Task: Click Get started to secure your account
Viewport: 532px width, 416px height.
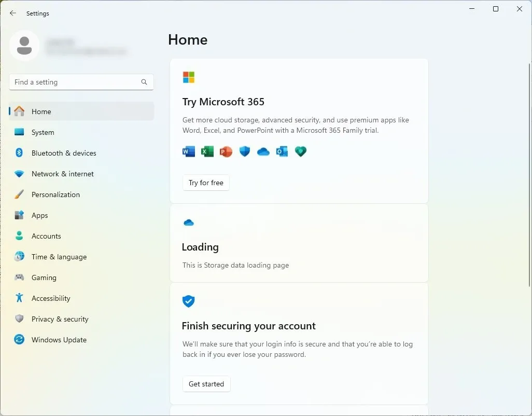Action: (206, 384)
